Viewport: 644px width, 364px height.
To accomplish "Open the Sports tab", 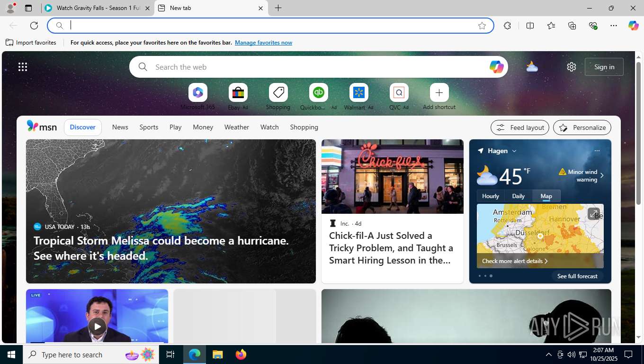I will [x=149, y=127].
